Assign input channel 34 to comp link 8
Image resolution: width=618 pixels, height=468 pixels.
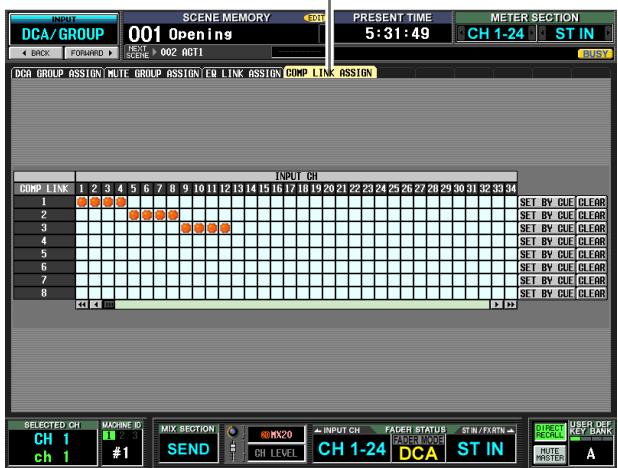pyautogui.click(x=511, y=293)
